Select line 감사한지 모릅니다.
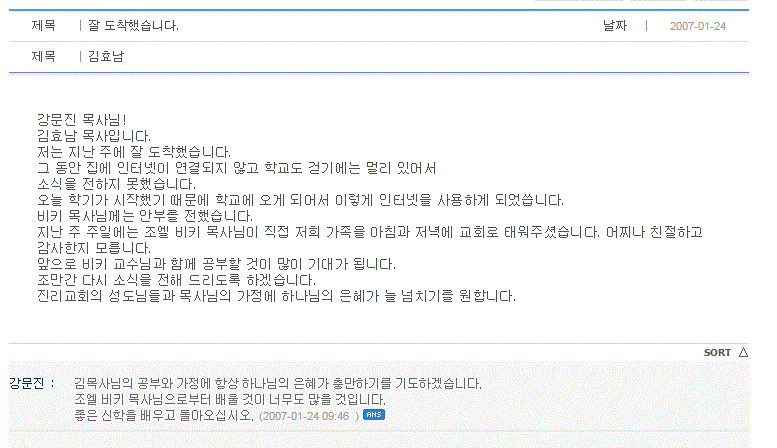Image resolution: width=777 pixels, height=448 pixels. point(94,248)
